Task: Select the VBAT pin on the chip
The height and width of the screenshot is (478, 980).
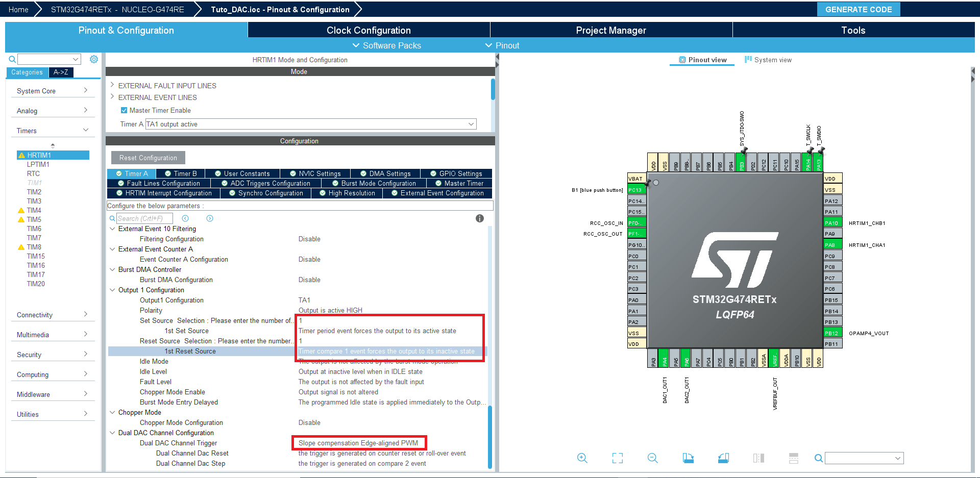Action: pos(637,179)
